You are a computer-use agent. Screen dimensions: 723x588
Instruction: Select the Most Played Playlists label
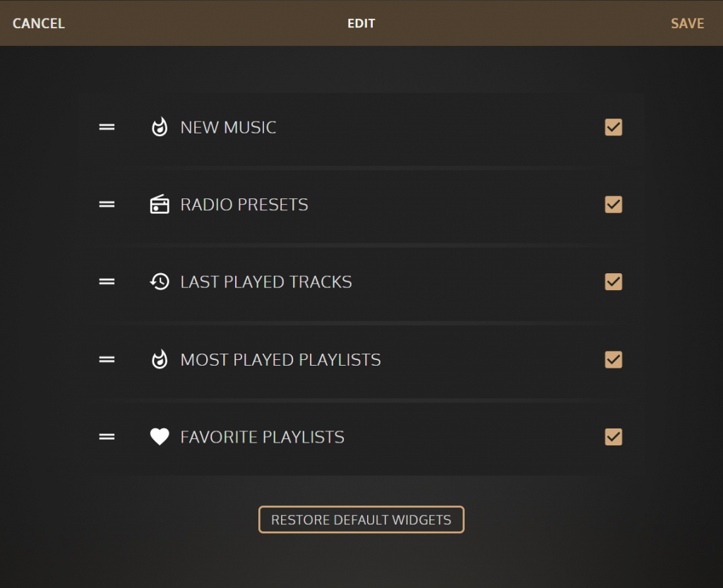coord(281,359)
